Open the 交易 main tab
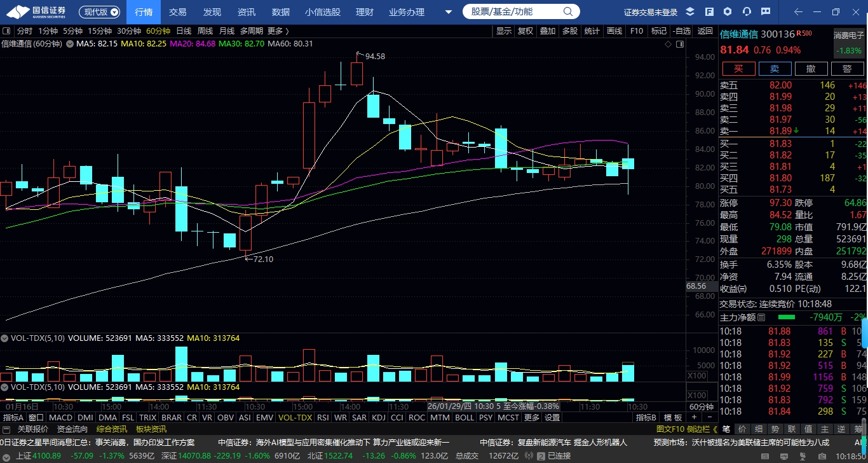Screen dimensions: 868x463 [x=178, y=12]
